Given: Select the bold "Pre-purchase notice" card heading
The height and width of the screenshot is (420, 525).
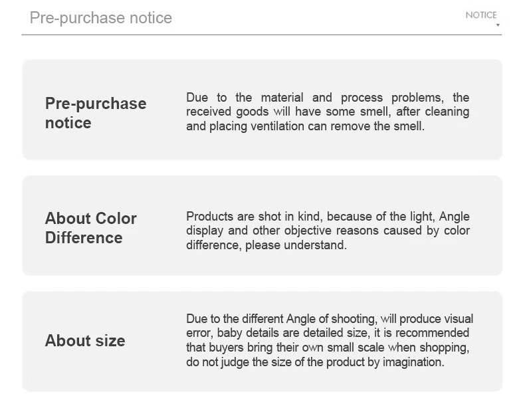Looking at the screenshot, I should tap(96, 113).
